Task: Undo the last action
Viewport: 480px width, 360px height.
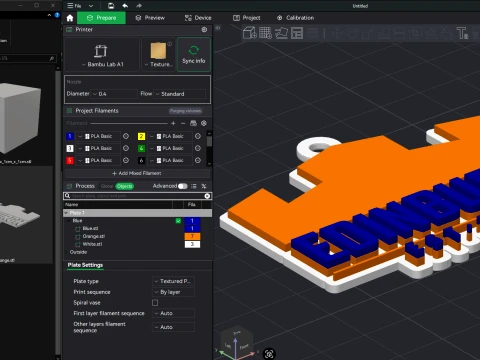Action: tap(125, 6)
